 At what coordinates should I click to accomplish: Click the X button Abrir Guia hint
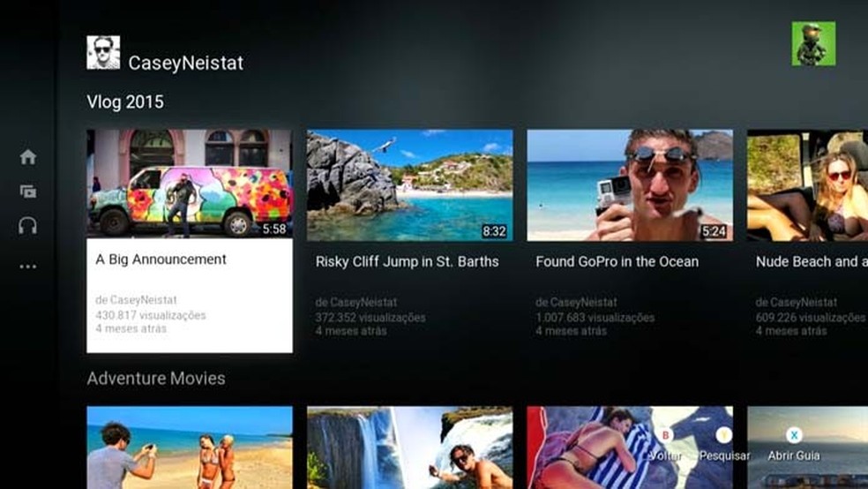point(794,435)
